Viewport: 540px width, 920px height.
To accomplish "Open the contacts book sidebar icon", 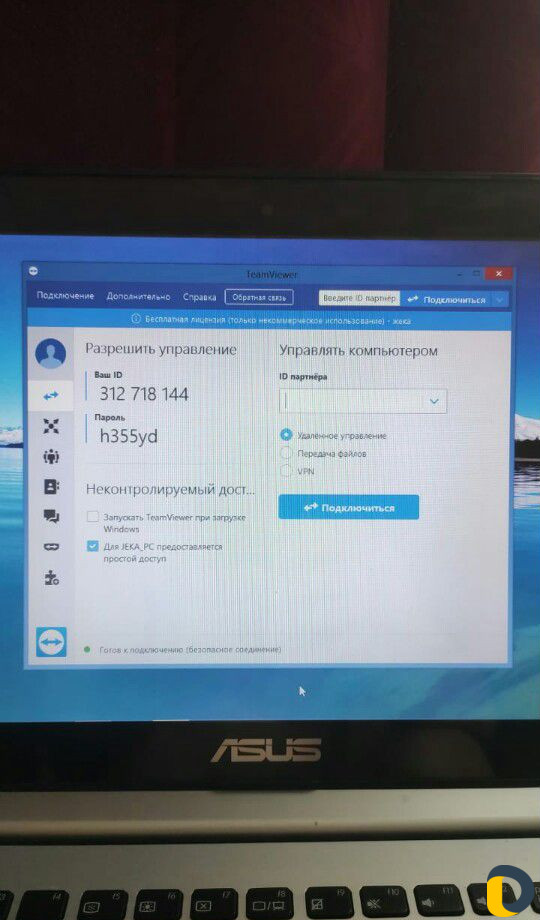I will [x=51, y=486].
